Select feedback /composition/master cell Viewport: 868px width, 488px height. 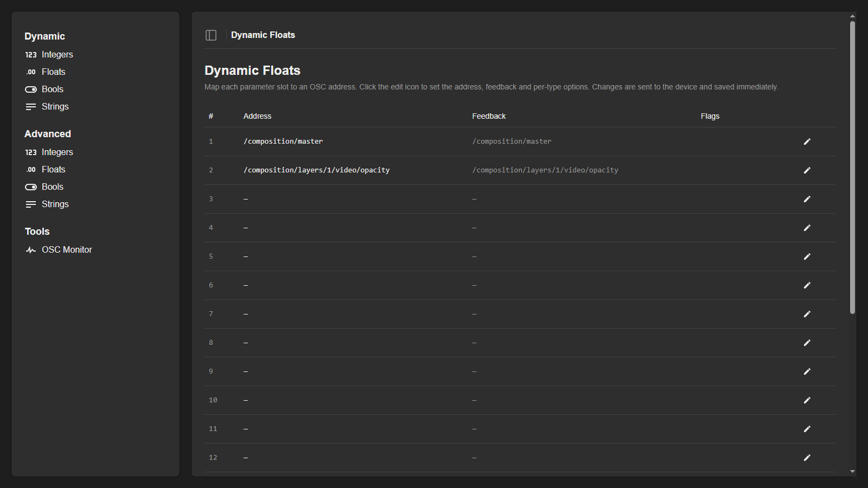(512, 142)
